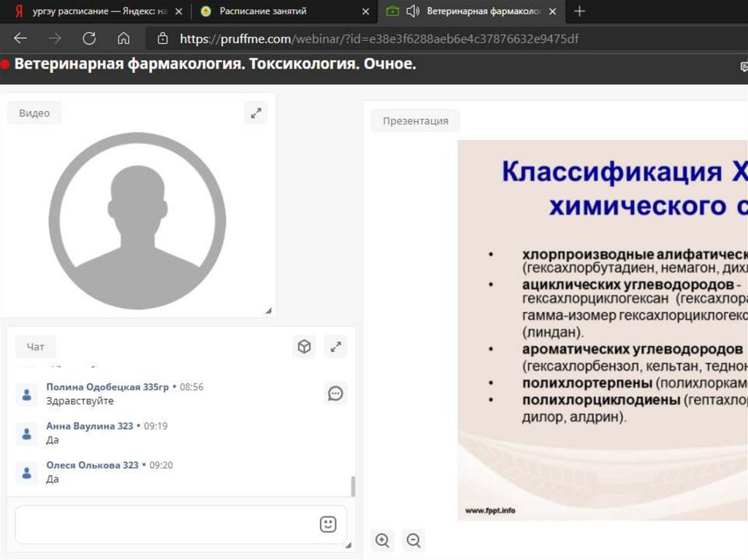Switch to the ургэу расписание Яндекс tab

[x=95, y=11]
